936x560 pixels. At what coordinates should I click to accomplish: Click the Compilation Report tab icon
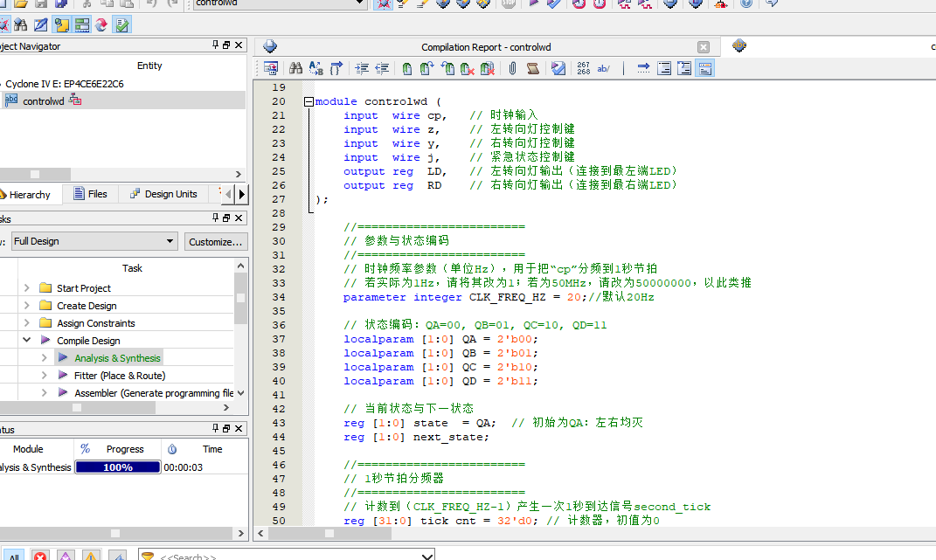(x=270, y=46)
